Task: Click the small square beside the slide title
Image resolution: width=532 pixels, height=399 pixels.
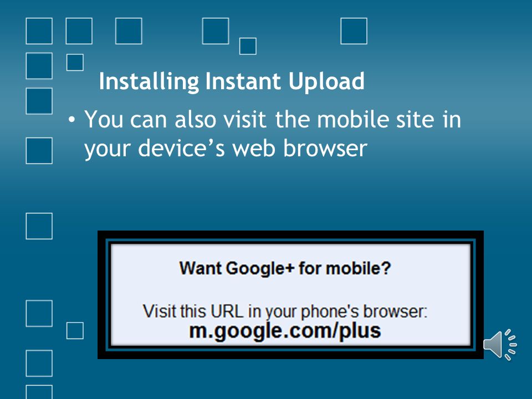Action: tap(75, 63)
